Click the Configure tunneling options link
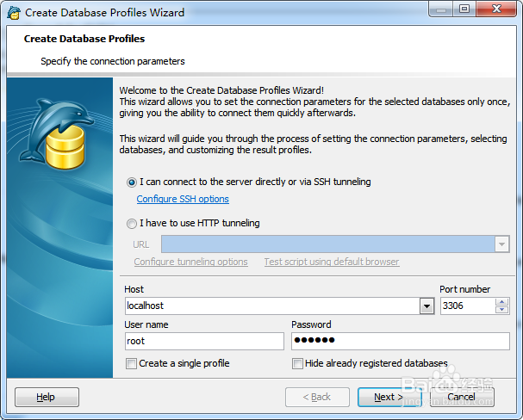 190,262
